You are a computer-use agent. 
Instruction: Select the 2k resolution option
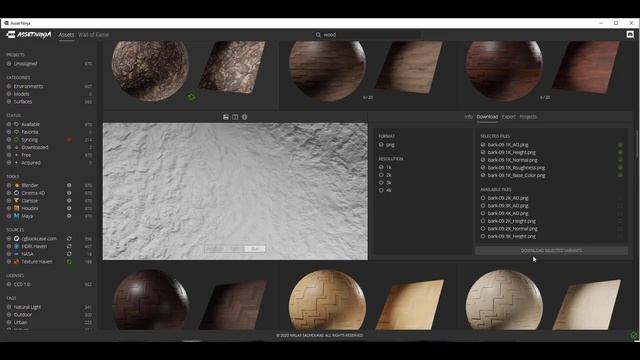381,175
